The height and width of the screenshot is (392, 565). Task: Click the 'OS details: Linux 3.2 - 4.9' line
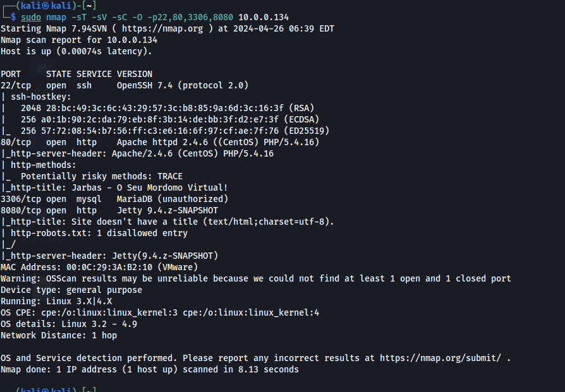coord(69,324)
